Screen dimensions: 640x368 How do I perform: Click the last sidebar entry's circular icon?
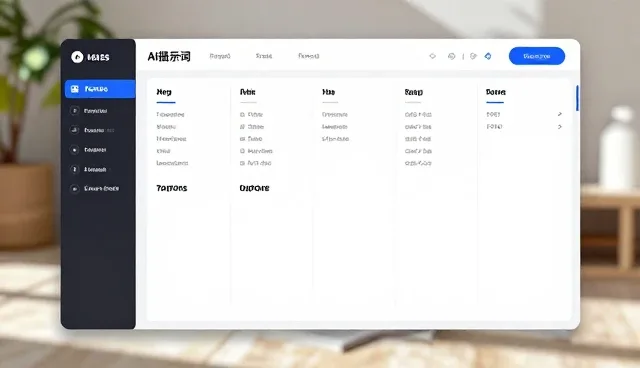(74, 188)
